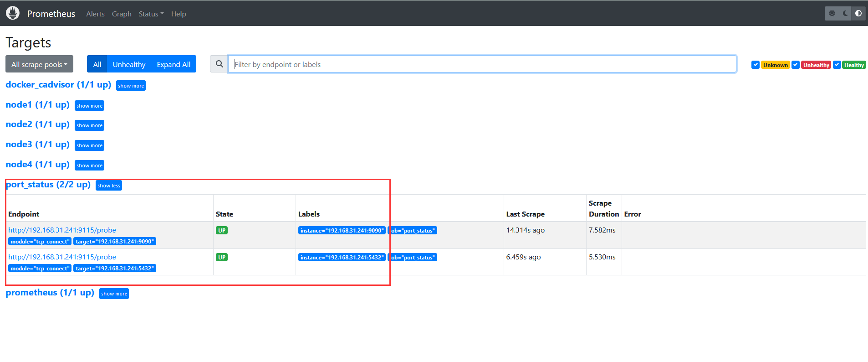
Task: Focus the Filter by endpoint or labels field
Action: (482, 64)
